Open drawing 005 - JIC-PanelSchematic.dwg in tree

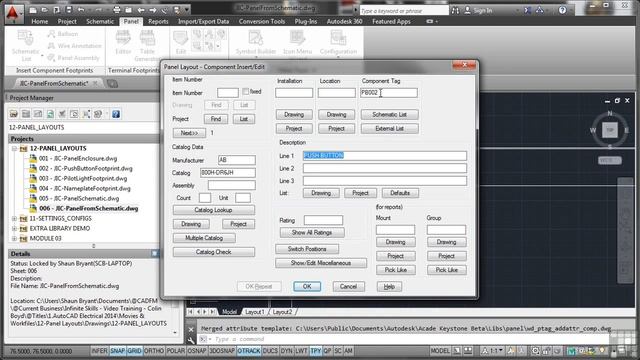(x=79, y=198)
